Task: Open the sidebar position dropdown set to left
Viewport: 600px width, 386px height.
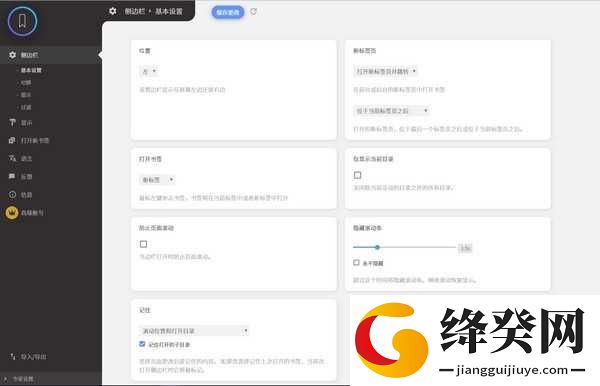Action: point(149,71)
